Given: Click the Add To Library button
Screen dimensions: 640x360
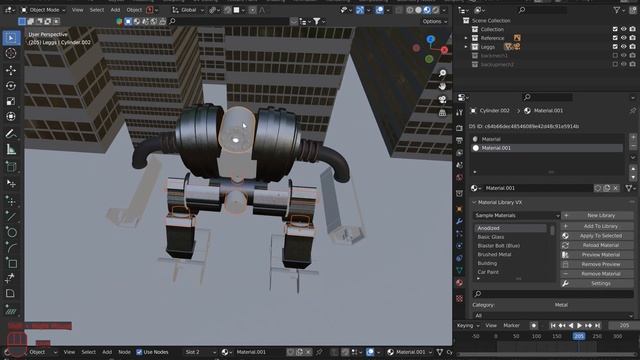Looking at the screenshot, I should click(x=597, y=226).
